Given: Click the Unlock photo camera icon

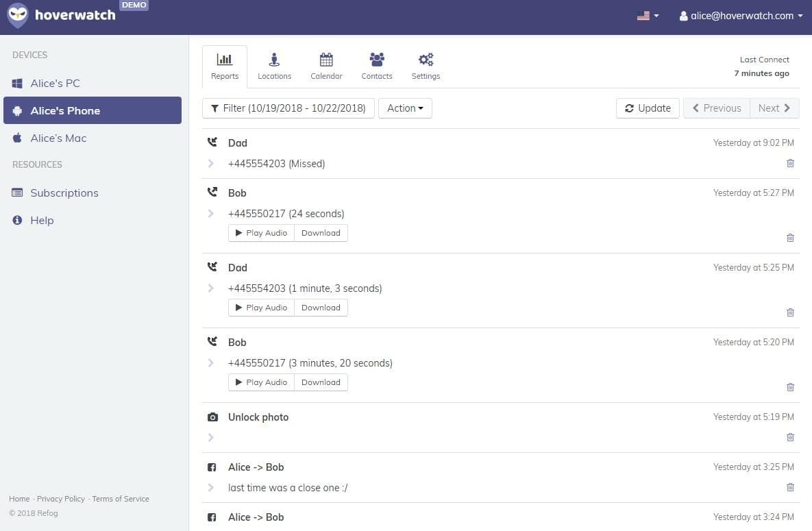Looking at the screenshot, I should (212, 417).
